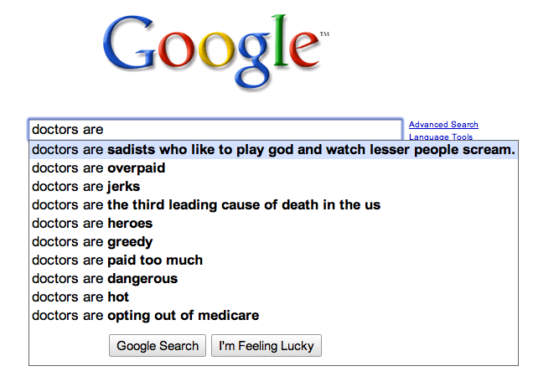Choose the 'doctors are heroes' suggestion
559x392 pixels.
click(x=92, y=224)
